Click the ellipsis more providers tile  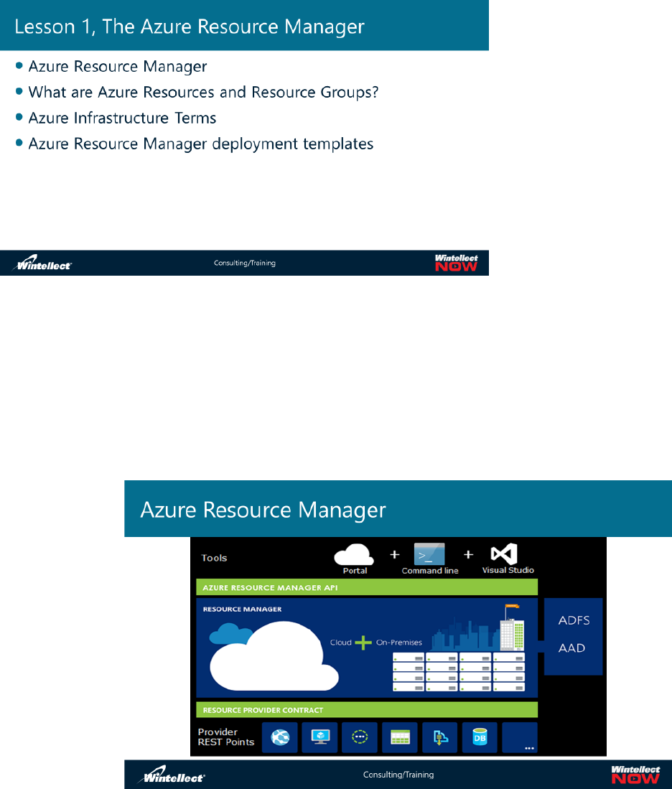pyautogui.click(x=520, y=737)
